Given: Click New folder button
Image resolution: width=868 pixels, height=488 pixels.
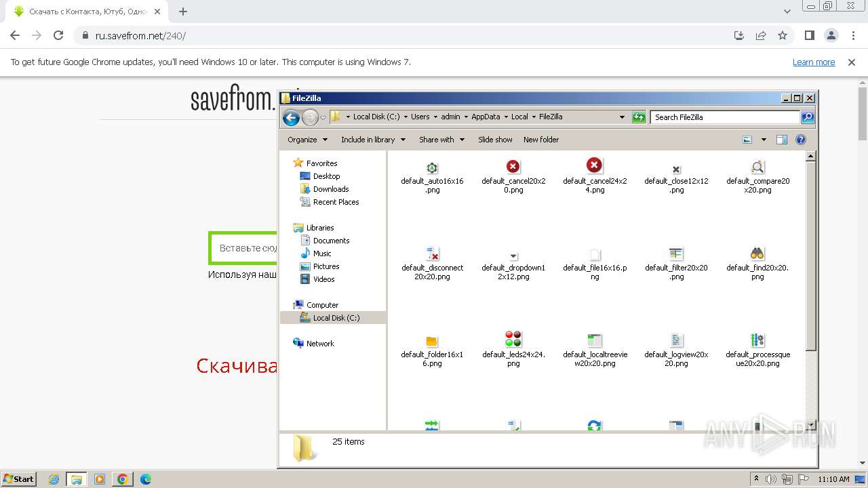Looking at the screenshot, I should coord(541,140).
